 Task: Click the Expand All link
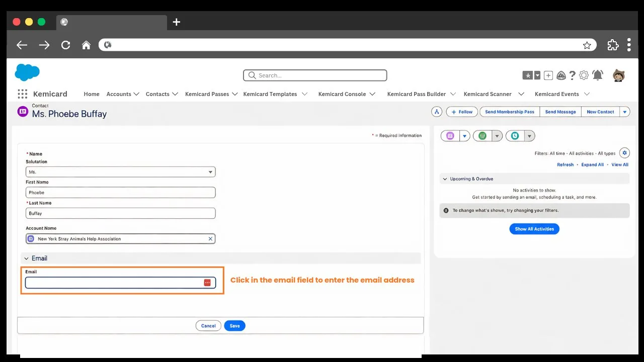click(592, 164)
